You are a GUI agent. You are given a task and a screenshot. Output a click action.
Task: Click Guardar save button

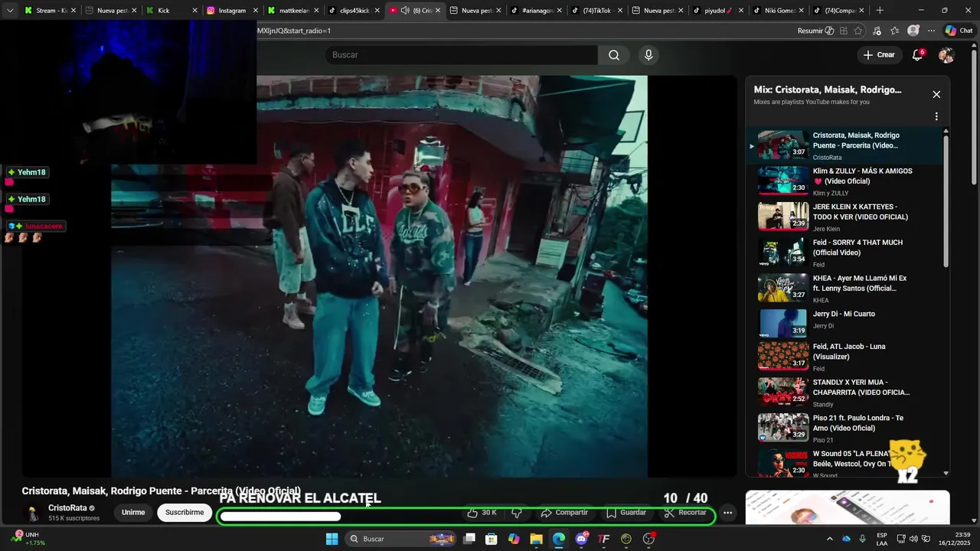(626, 513)
